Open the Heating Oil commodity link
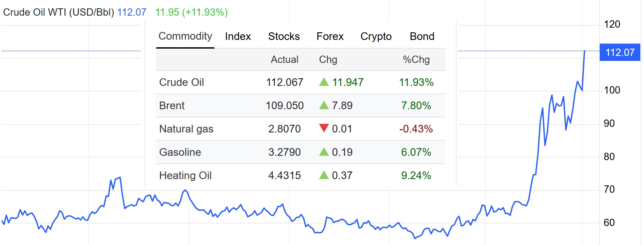644x245 pixels. click(185, 175)
